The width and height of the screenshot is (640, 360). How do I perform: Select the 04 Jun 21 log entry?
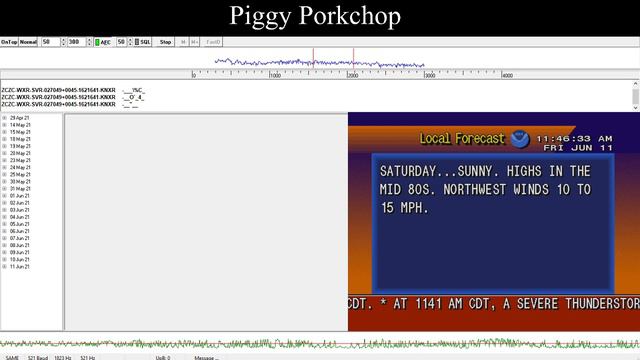coord(20,217)
